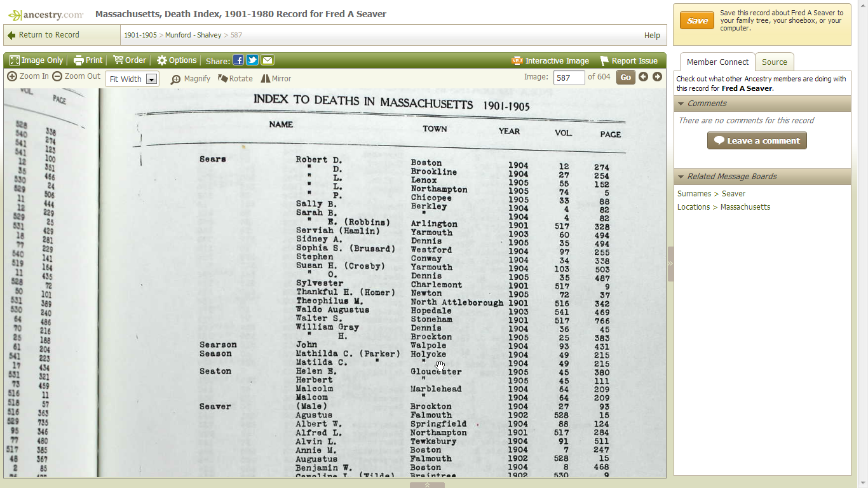868x488 pixels.
Task: Zoom out of the document image
Action: click(x=76, y=76)
